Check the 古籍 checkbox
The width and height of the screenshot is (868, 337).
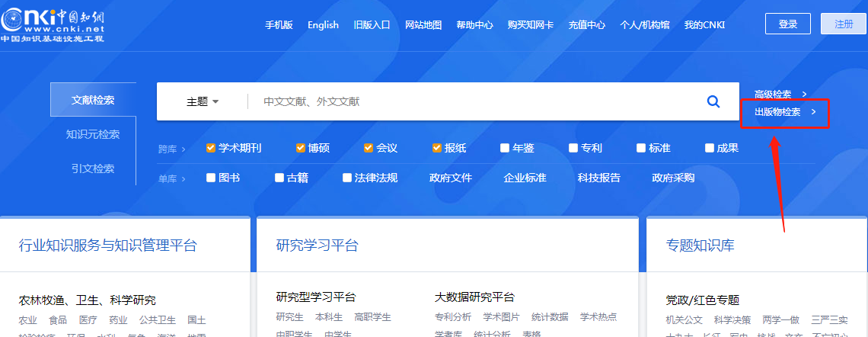(x=279, y=178)
